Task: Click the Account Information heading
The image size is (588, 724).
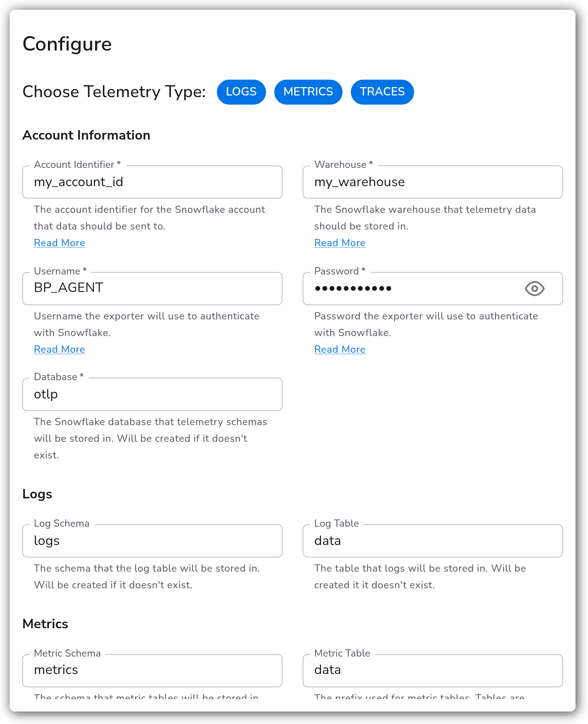Action: click(86, 135)
